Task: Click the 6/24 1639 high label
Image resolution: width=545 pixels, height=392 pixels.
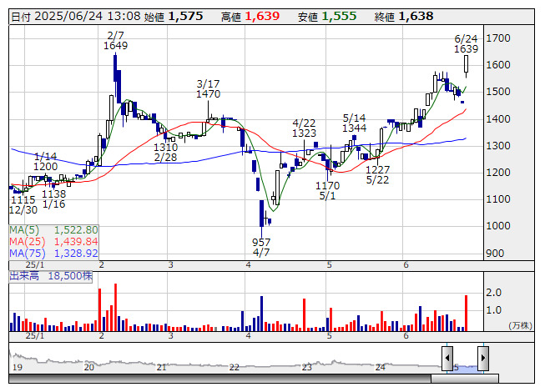Action: pyautogui.click(x=466, y=44)
